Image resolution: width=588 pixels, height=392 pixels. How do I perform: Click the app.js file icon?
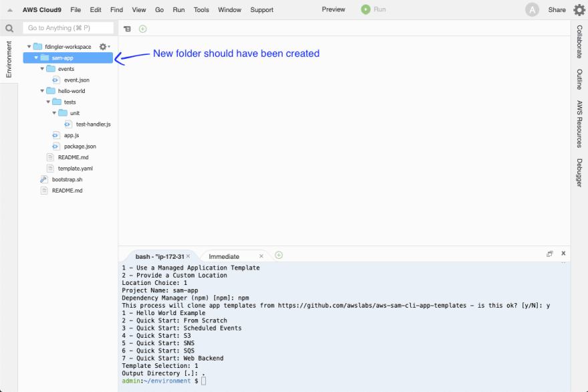[55, 135]
